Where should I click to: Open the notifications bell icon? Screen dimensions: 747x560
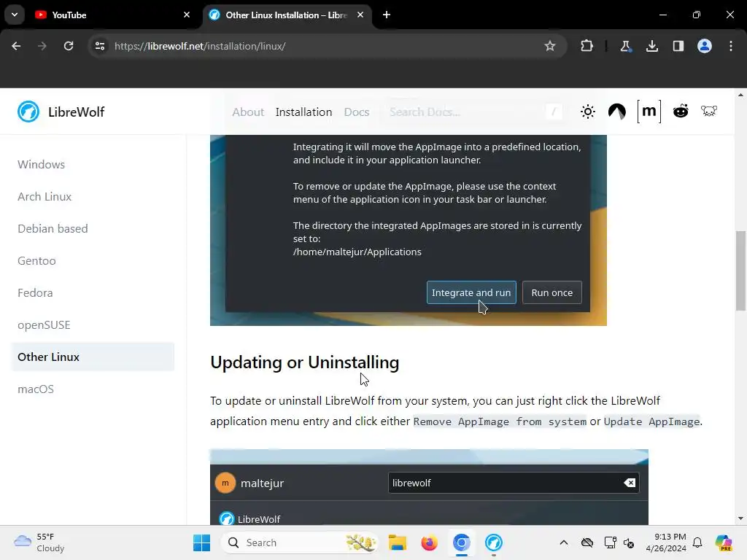coord(697,542)
